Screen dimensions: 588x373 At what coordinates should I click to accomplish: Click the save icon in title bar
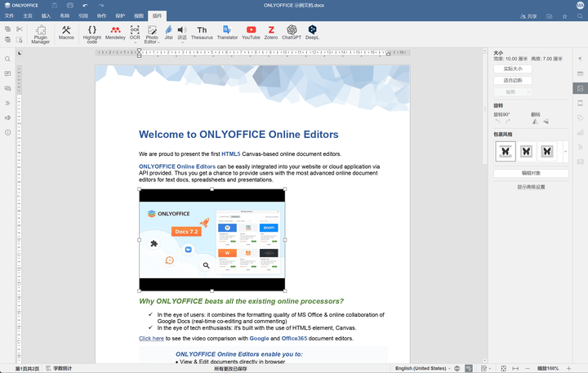[55, 6]
